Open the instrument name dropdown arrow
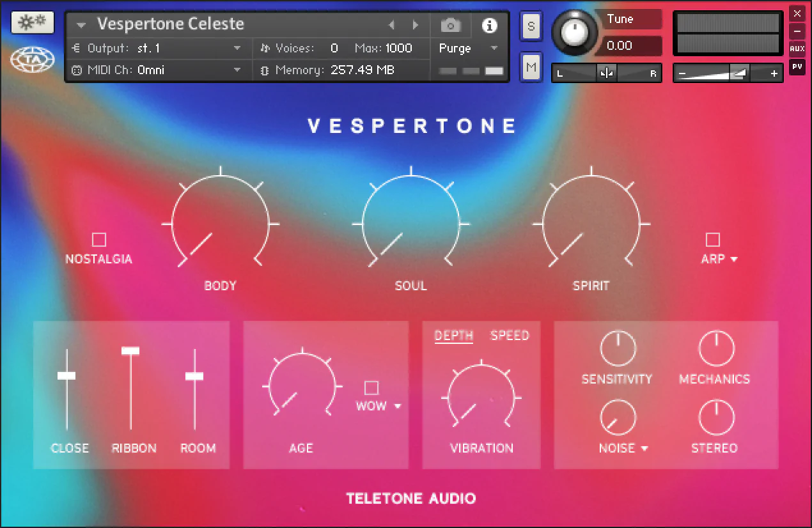 (x=81, y=26)
